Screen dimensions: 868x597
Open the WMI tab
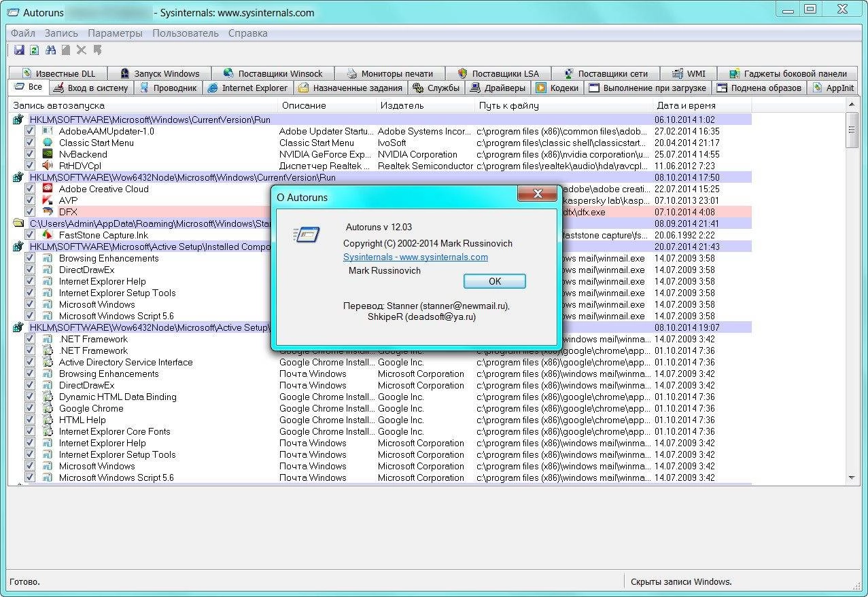click(689, 73)
